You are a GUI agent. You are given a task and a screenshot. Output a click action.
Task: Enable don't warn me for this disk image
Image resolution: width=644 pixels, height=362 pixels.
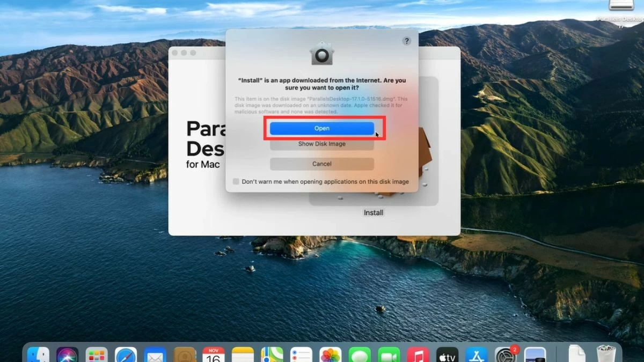(x=235, y=182)
